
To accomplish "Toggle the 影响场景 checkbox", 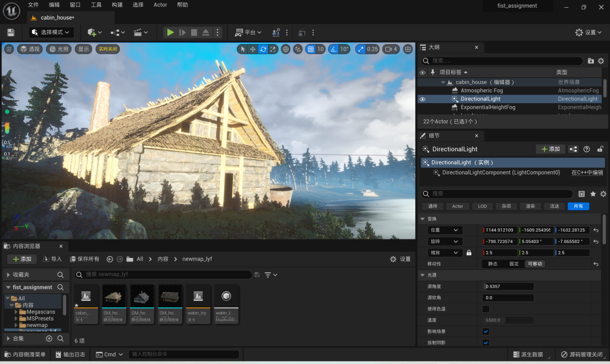I will click(x=486, y=332).
